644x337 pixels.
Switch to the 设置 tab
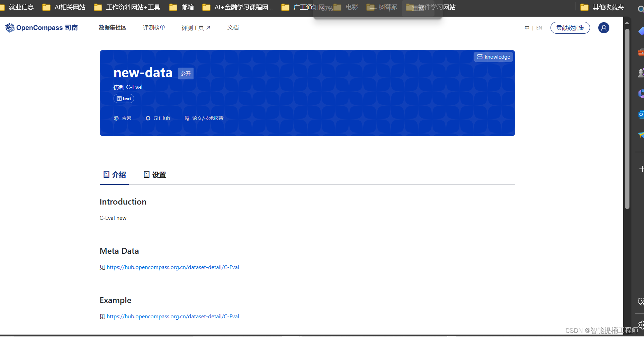(154, 175)
